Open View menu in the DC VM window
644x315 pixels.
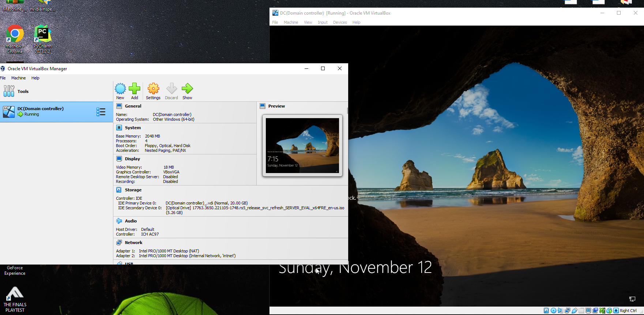click(x=308, y=22)
